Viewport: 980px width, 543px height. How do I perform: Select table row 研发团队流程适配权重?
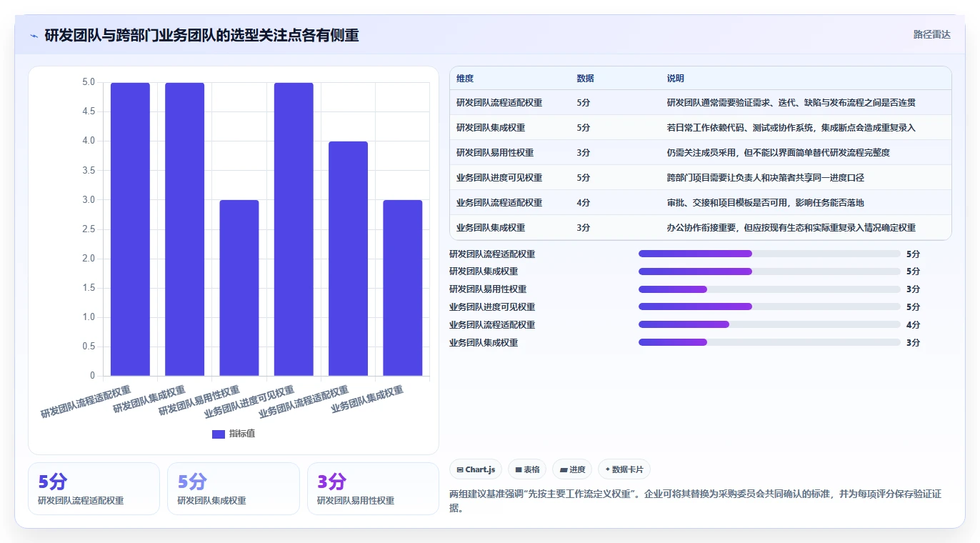[x=701, y=103]
